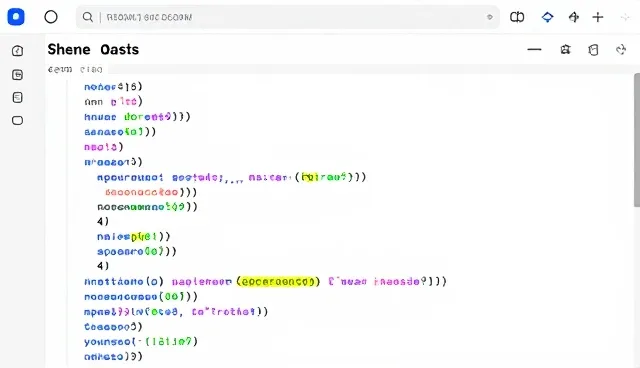This screenshot has width=640, height=368.
Task: Select the tab under the Shene Oasts title
Action: coord(76,69)
